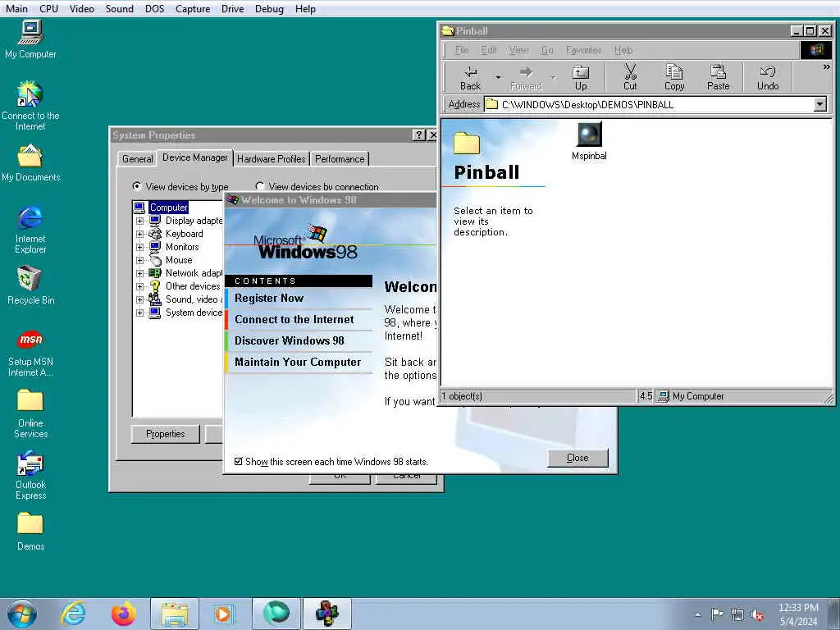Viewport: 840px width, 630px height.
Task: Expand Mouse tree node
Action: point(139,260)
